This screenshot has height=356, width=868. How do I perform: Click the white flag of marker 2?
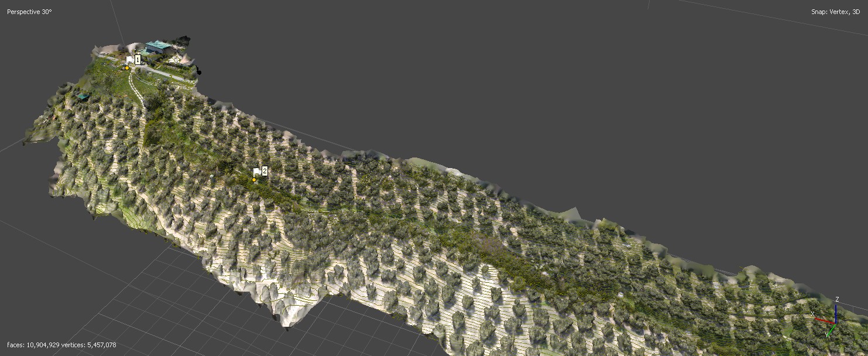(x=256, y=172)
